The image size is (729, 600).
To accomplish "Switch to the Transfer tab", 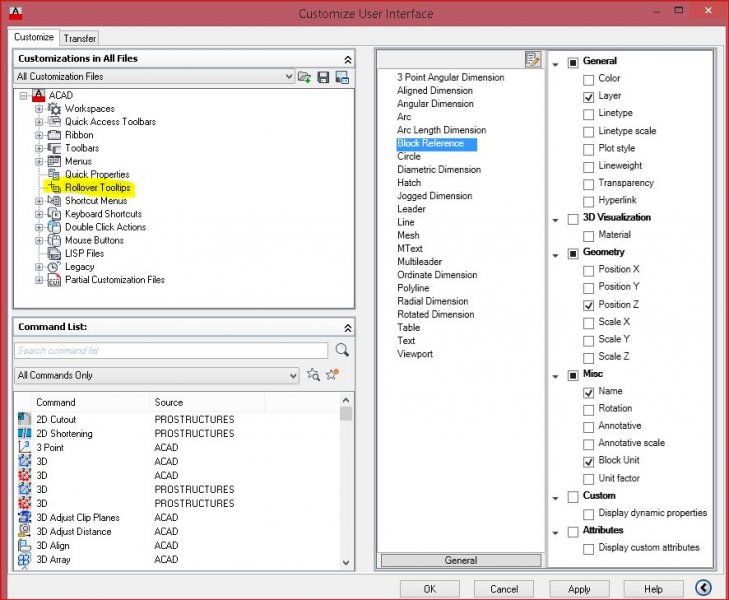I will point(80,39).
